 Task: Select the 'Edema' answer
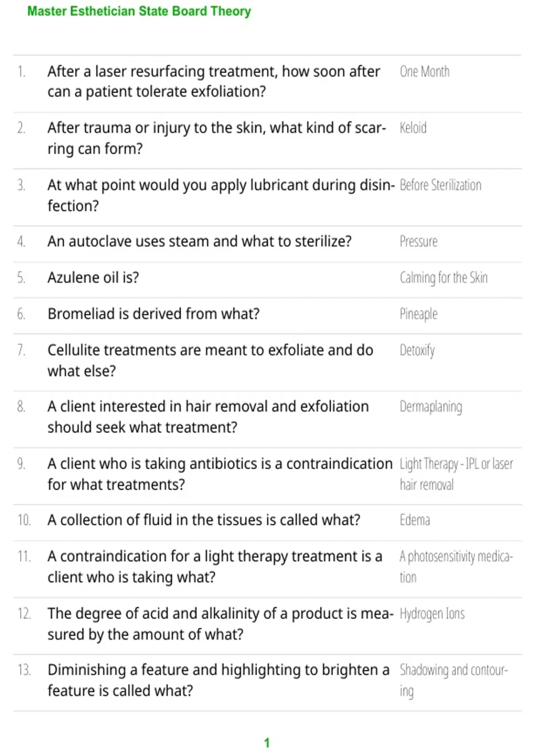pyautogui.click(x=415, y=520)
